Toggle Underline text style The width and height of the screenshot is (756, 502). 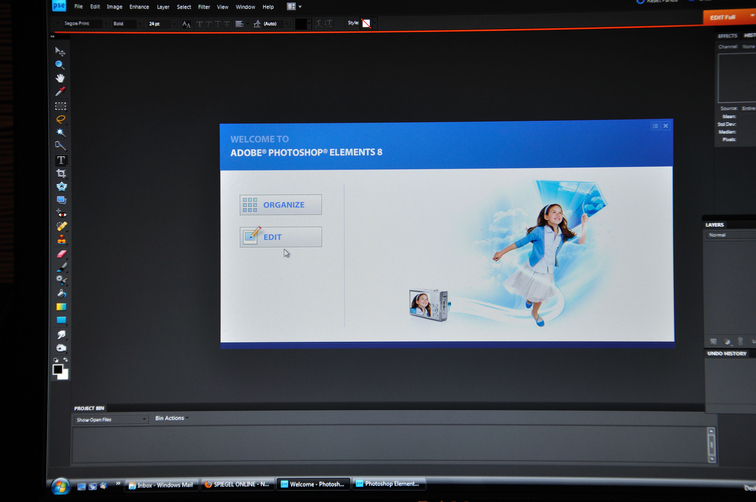[217, 24]
